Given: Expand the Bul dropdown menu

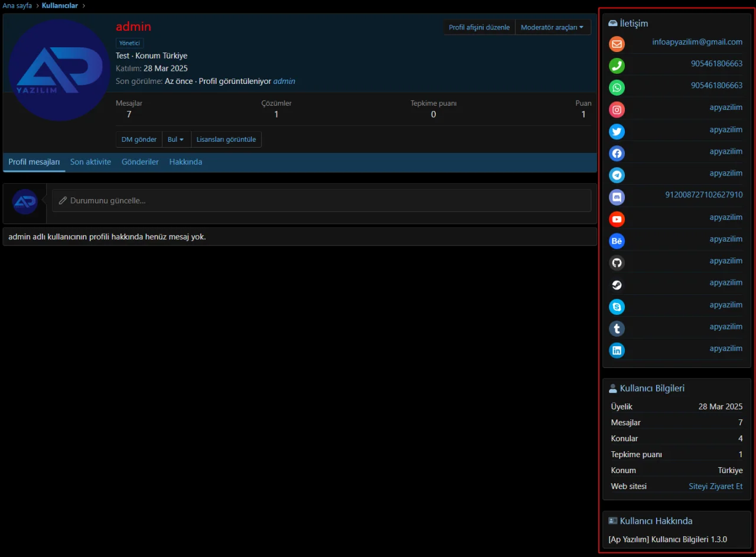Looking at the screenshot, I should (x=176, y=139).
